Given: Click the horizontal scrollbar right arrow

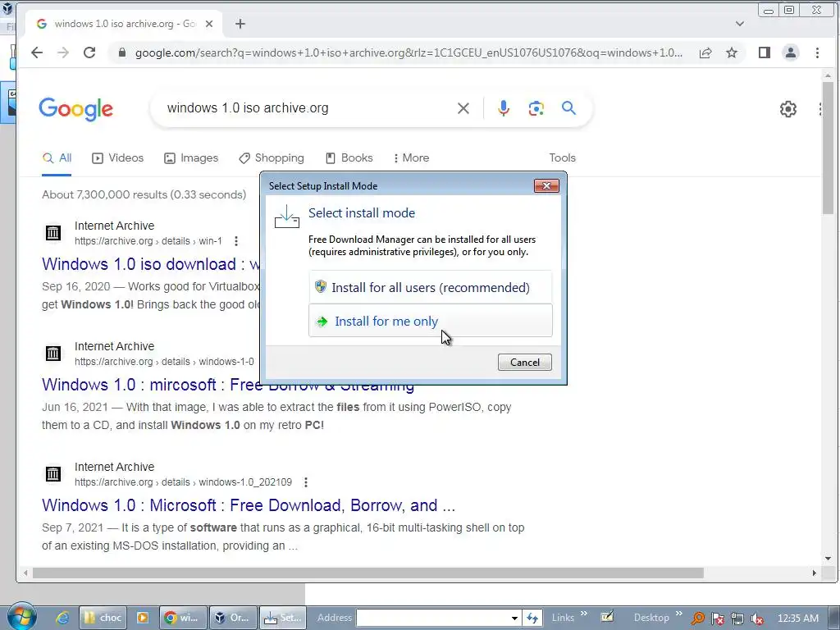Looking at the screenshot, I should (815, 573).
